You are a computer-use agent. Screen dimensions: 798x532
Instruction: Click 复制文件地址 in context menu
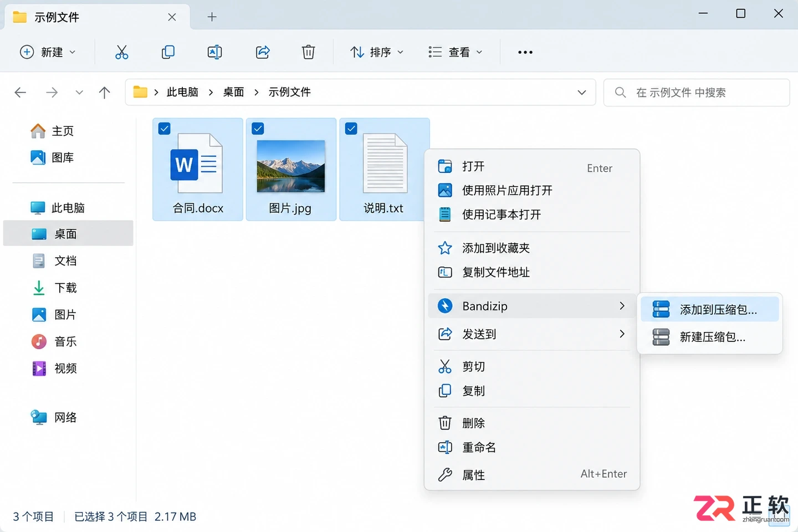(x=532, y=272)
